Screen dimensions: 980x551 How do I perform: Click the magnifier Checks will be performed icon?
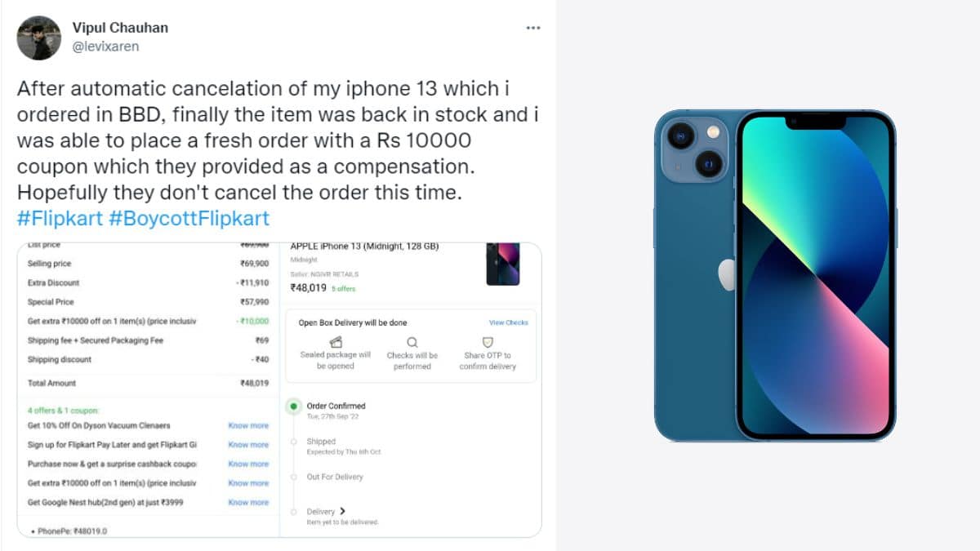(x=412, y=343)
